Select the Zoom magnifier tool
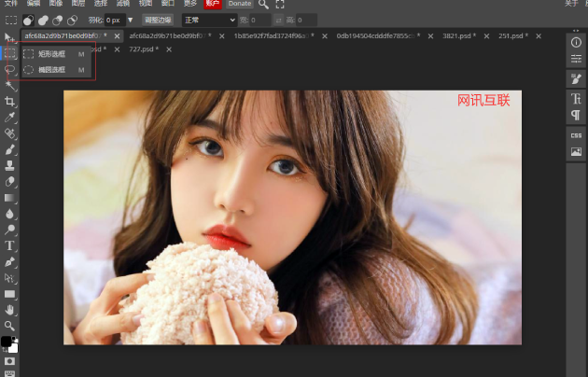 [10, 325]
